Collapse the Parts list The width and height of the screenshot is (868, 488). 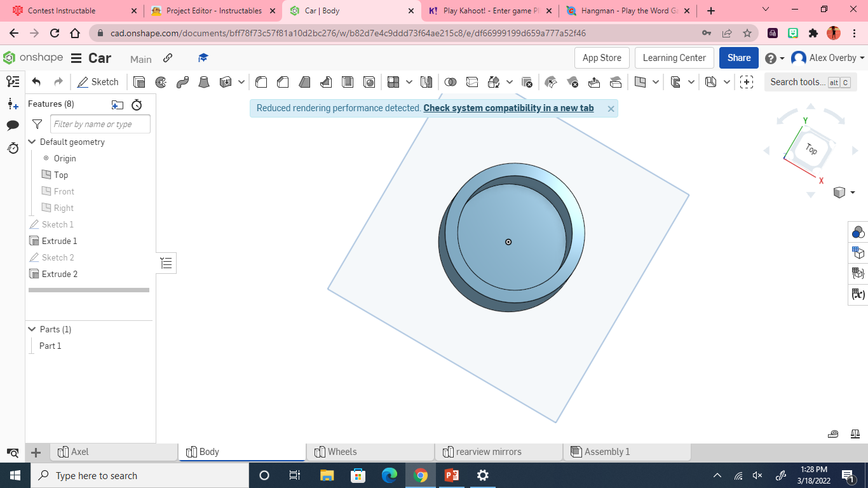(32, 329)
